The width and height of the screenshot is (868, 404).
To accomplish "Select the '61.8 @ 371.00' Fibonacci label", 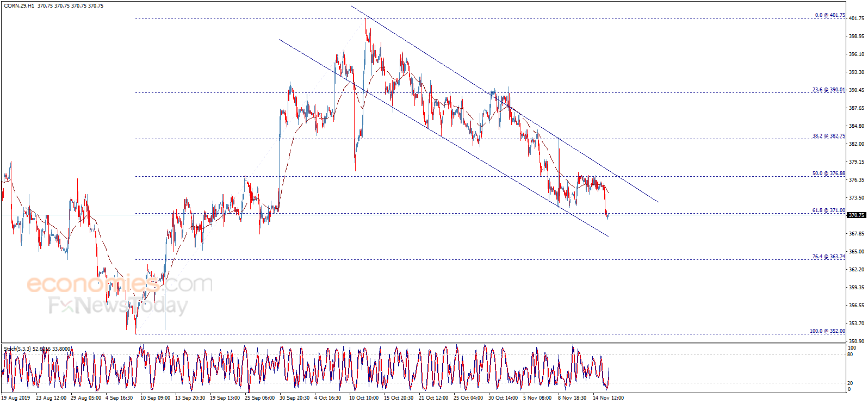I will tap(829, 210).
